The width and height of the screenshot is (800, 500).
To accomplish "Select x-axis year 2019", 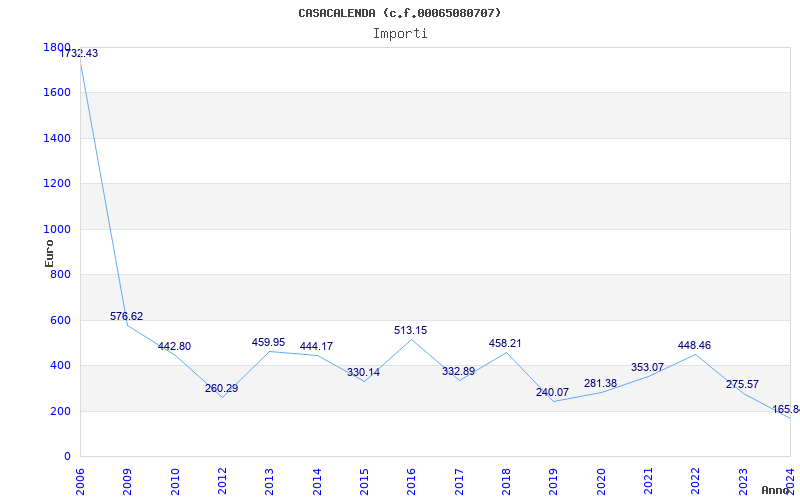I will coord(553,482).
